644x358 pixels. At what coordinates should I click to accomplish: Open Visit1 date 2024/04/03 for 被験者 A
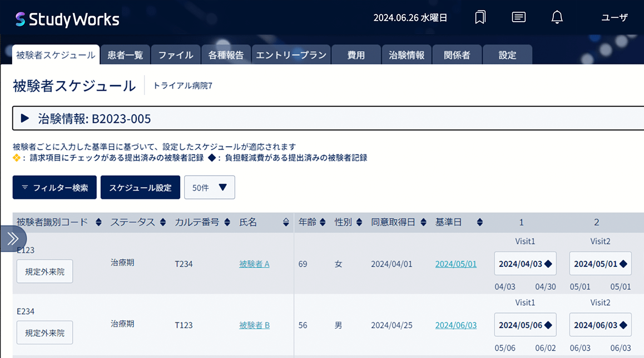click(526, 263)
